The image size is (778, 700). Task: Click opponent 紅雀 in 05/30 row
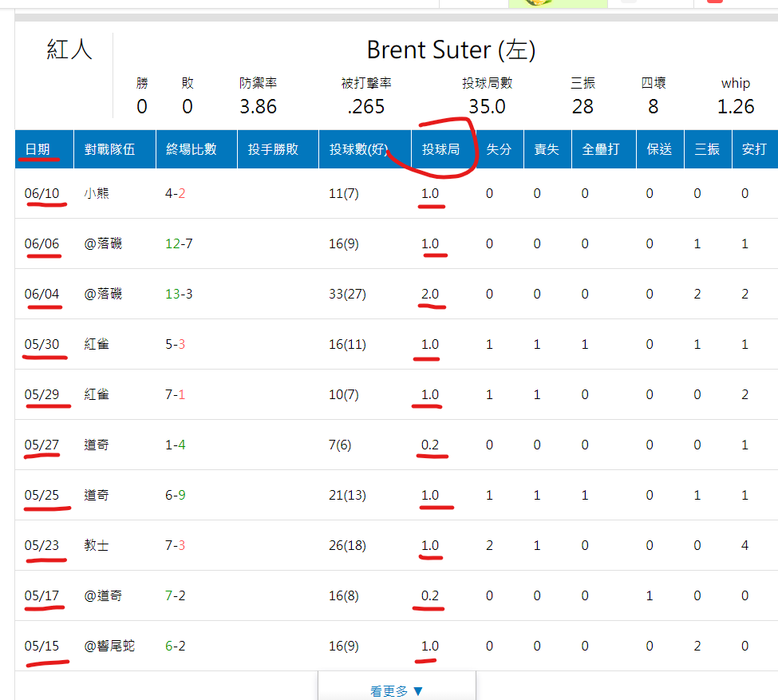[x=97, y=344]
